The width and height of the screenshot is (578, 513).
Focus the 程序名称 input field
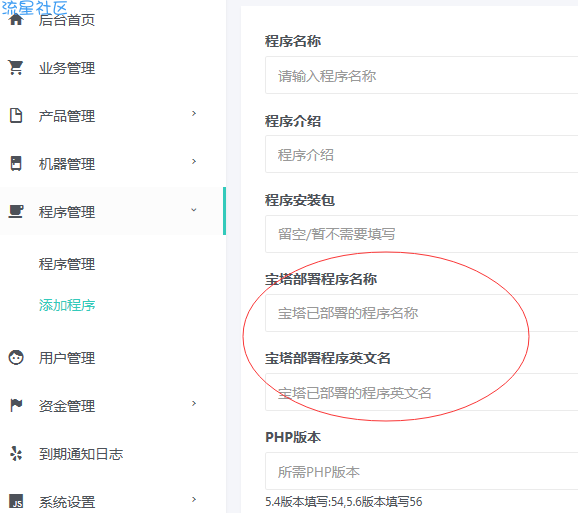[x=421, y=75]
